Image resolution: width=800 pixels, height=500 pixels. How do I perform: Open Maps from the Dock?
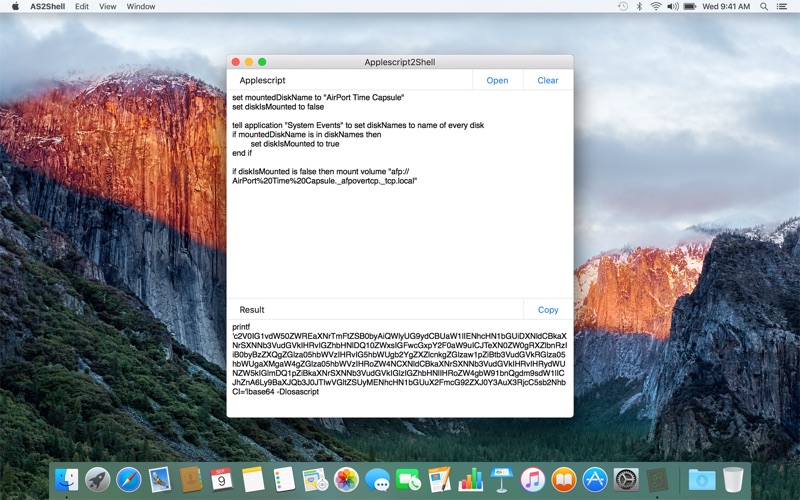click(315, 480)
